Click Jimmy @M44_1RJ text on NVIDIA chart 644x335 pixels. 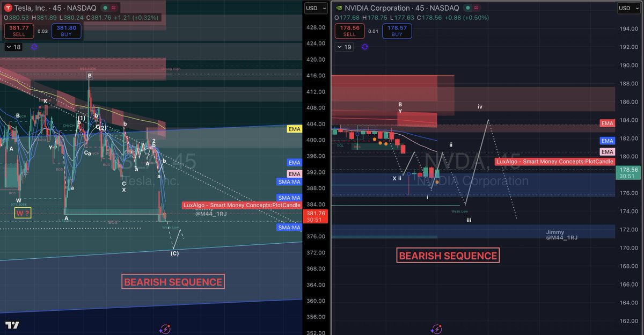(x=562, y=235)
